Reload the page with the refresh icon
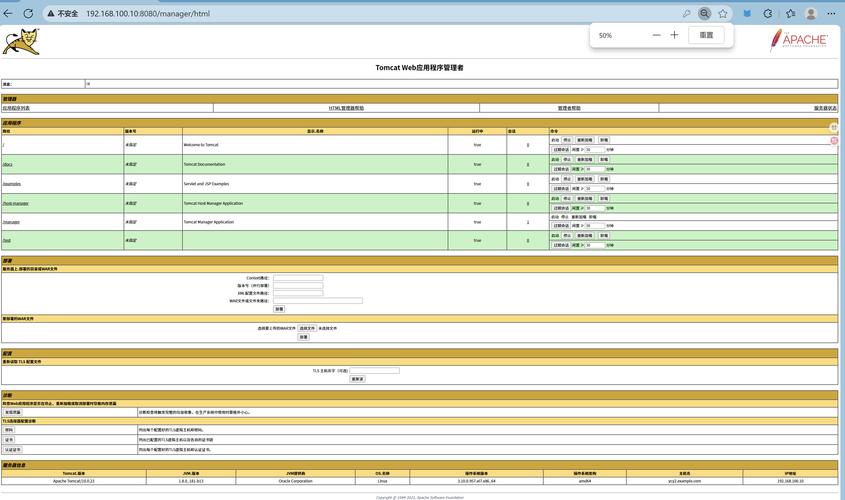845x500 pixels. point(27,14)
